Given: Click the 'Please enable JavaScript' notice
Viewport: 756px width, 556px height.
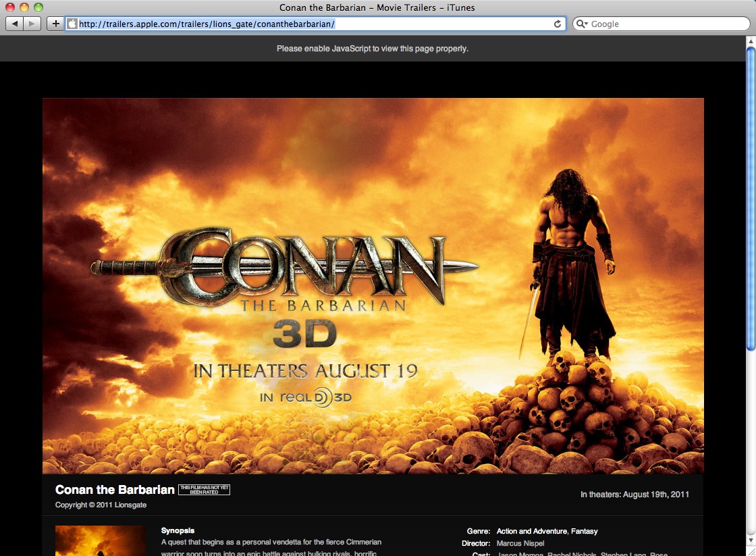Looking at the screenshot, I should [373, 48].
